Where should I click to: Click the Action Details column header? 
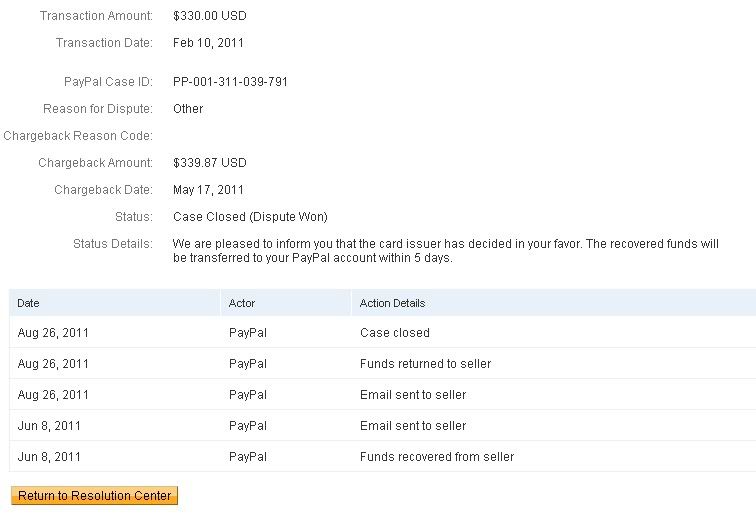tap(392, 303)
